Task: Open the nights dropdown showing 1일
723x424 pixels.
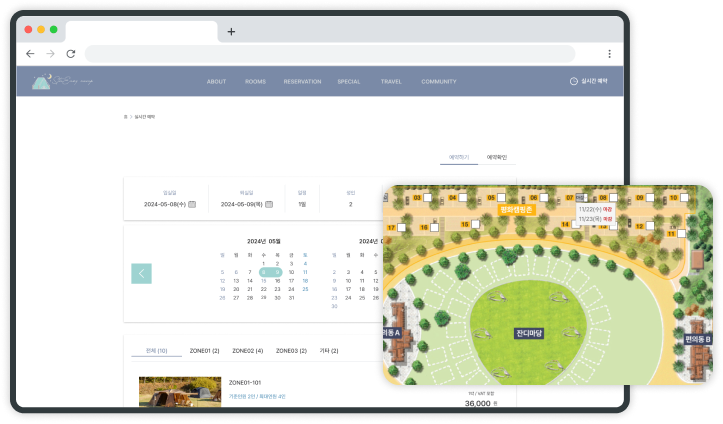Action: click(302, 204)
